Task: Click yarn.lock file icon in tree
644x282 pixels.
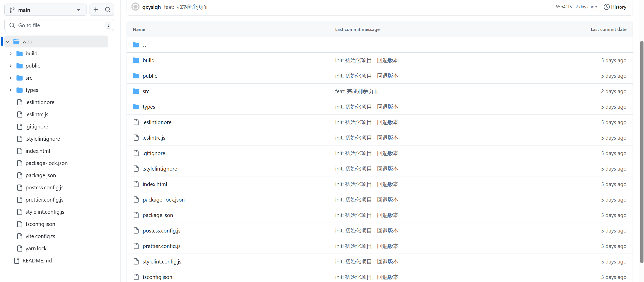Action: (20, 248)
